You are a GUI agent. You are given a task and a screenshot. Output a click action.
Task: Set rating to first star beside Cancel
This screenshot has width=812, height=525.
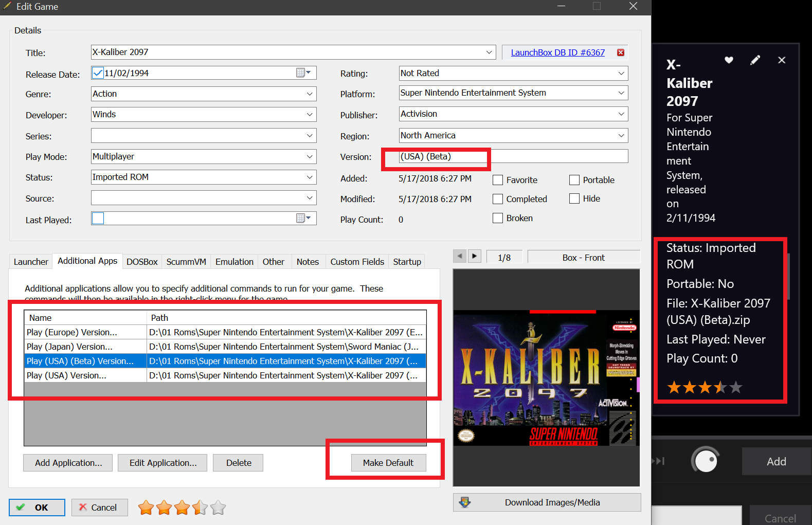146,508
